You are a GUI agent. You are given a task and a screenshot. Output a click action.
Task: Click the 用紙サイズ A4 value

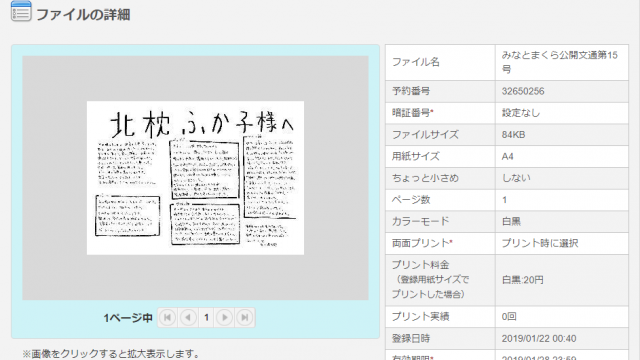[507, 157]
